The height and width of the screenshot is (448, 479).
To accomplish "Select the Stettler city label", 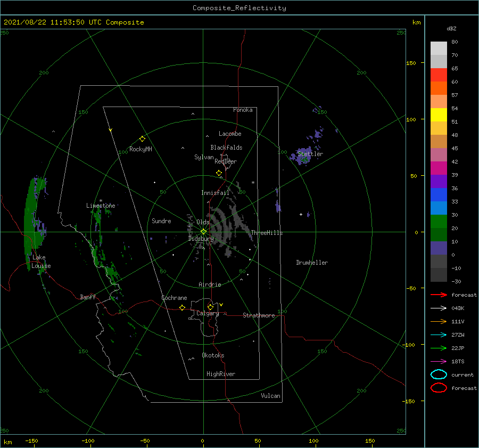I will click(310, 154).
